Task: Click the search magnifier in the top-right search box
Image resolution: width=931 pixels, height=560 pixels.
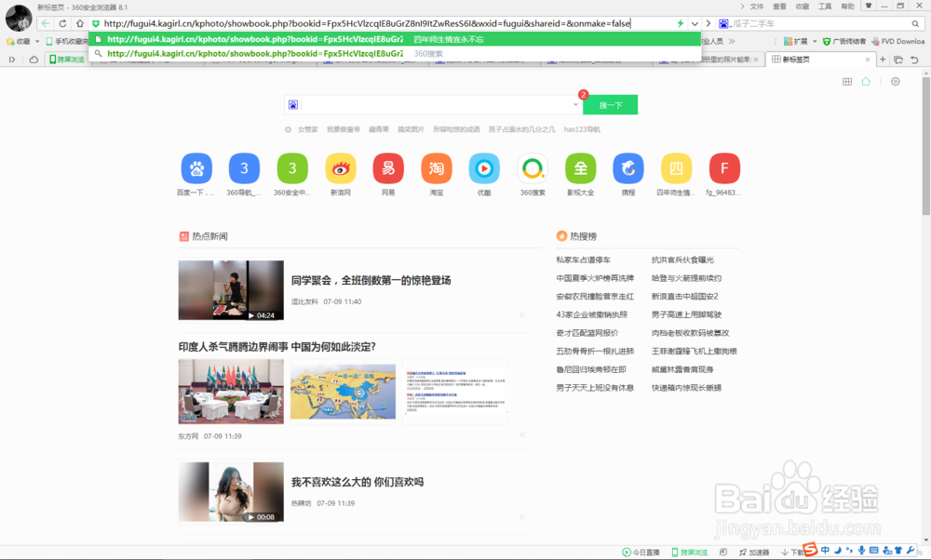Action: point(915,24)
